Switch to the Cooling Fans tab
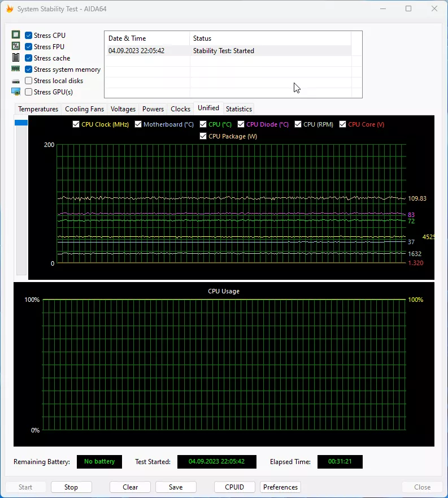 click(x=84, y=109)
